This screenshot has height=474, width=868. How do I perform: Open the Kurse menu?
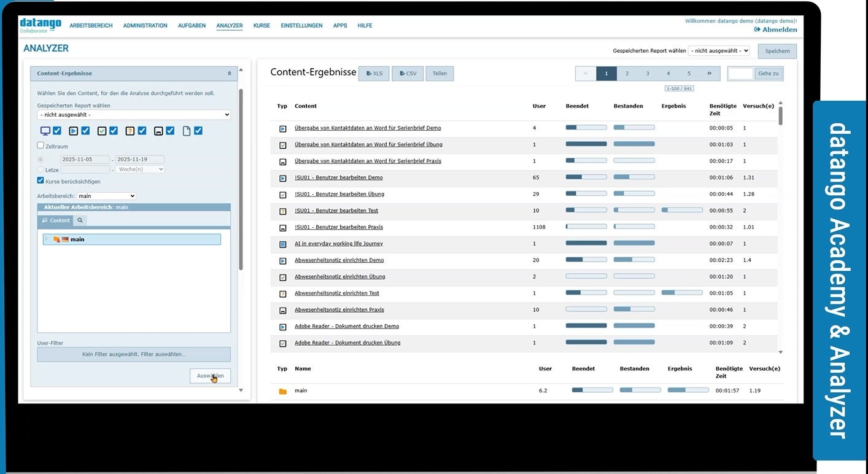pyautogui.click(x=262, y=26)
